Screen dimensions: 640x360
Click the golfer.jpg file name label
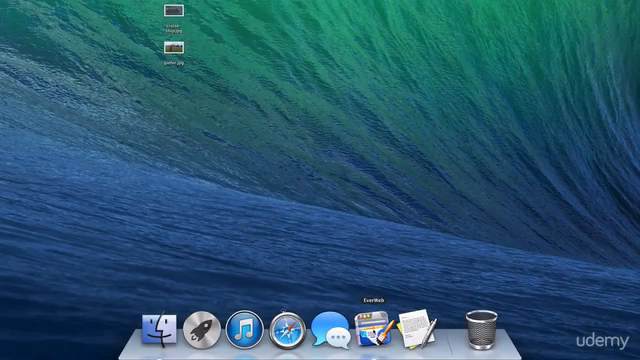[x=174, y=63]
